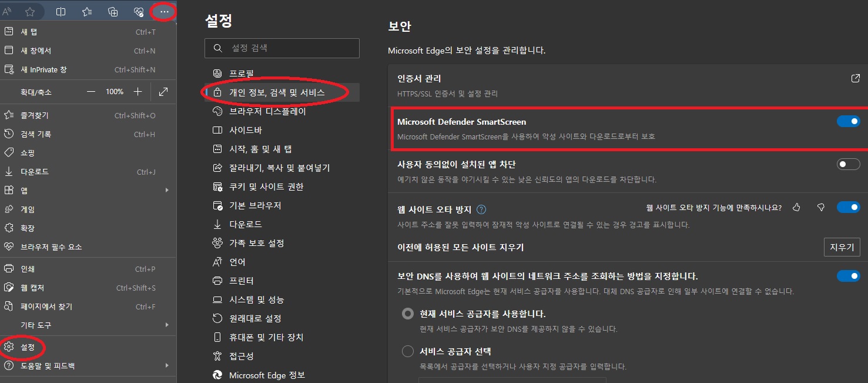Open 게임 menu item
Viewport: 868px width, 383px height.
tap(88, 209)
